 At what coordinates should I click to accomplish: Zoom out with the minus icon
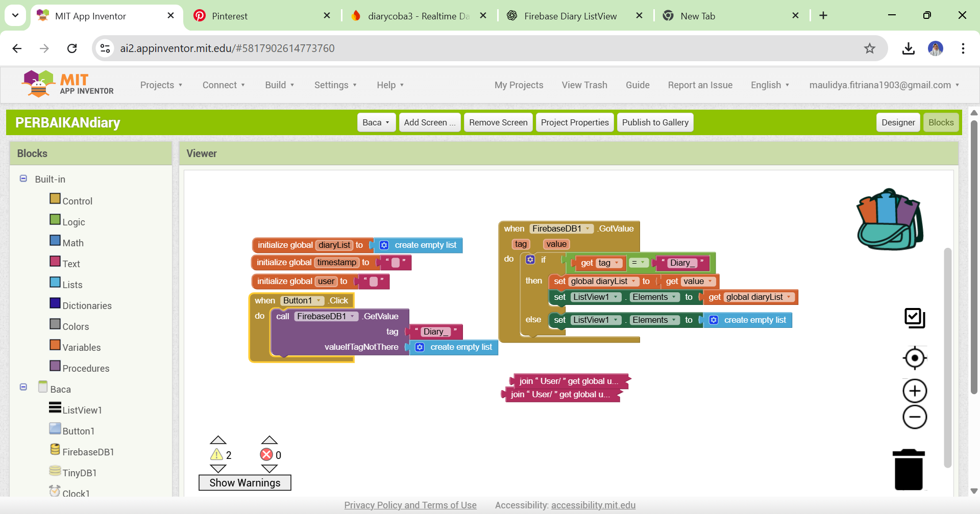pyautogui.click(x=915, y=417)
